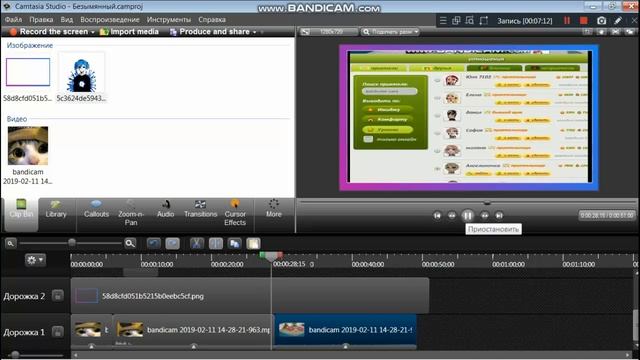Viewport: 640px width, 360px height.
Task: Select bandicam 14-28-21-963 clip on track 1
Action: 192,331
